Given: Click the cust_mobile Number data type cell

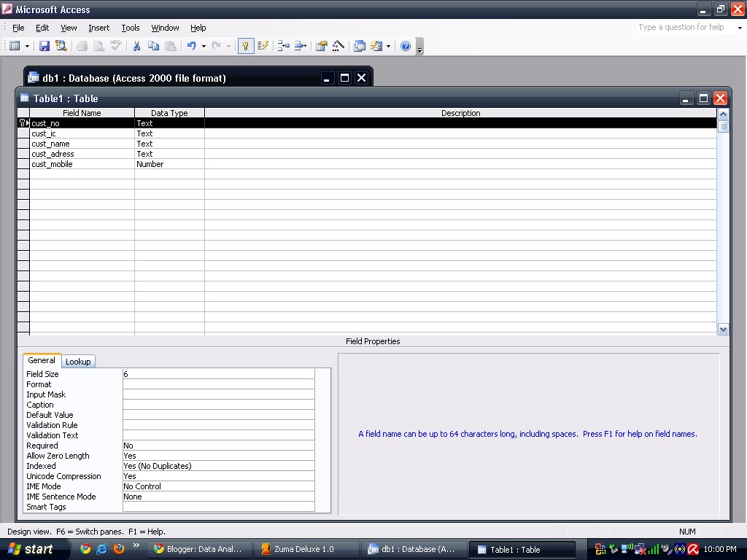Looking at the screenshot, I should (169, 164).
